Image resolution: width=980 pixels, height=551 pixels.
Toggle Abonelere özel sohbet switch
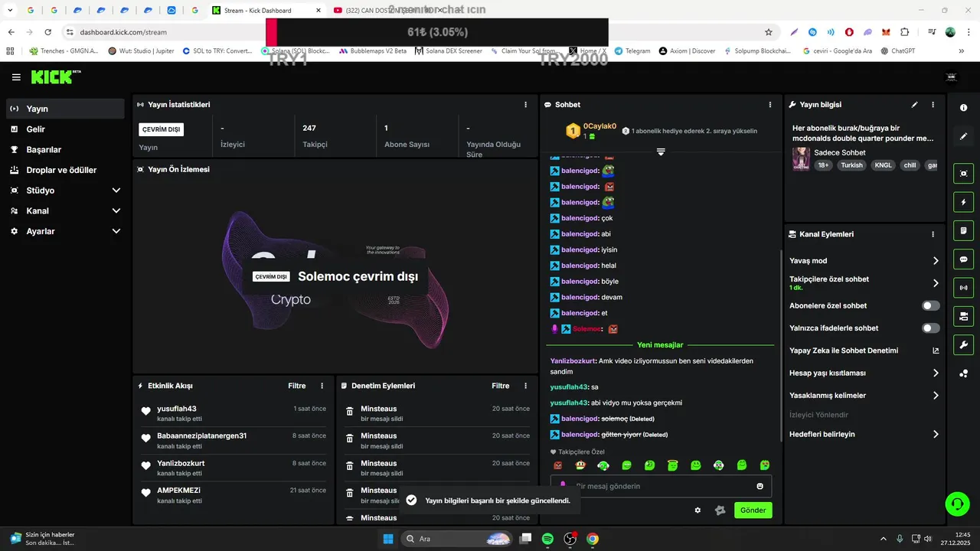(x=930, y=305)
